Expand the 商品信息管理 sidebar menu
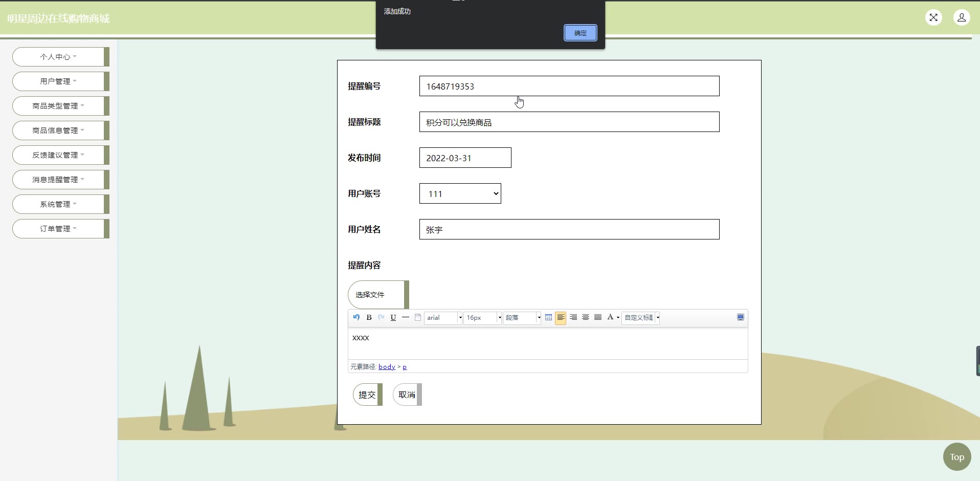This screenshot has height=481, width=980. pos(61,130)
